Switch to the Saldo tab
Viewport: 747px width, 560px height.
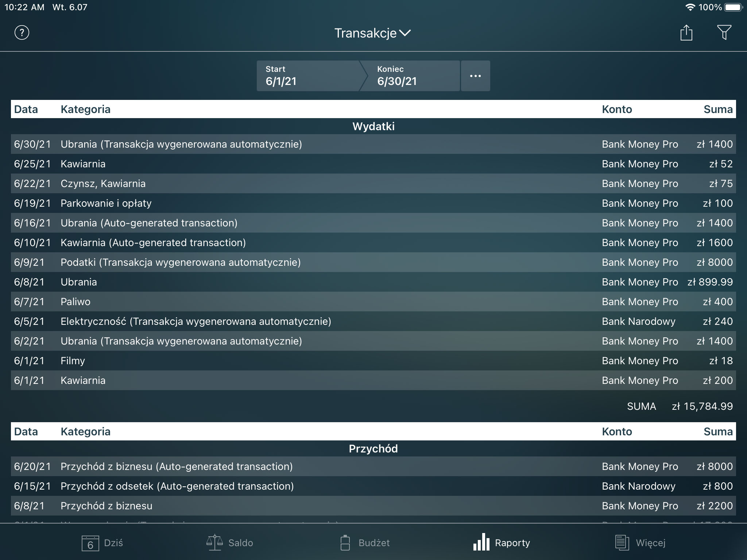(230, 543)
